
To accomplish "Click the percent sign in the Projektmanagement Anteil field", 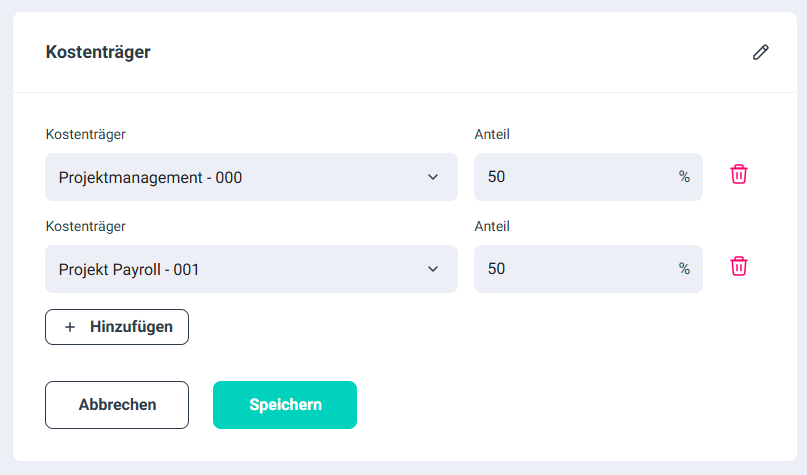I will 684,177.
